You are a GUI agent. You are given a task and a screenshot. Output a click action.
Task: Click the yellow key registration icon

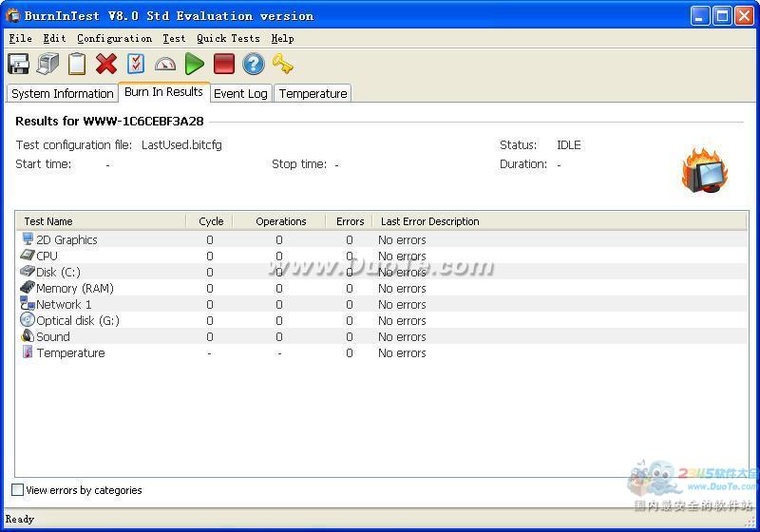point(283,64)
